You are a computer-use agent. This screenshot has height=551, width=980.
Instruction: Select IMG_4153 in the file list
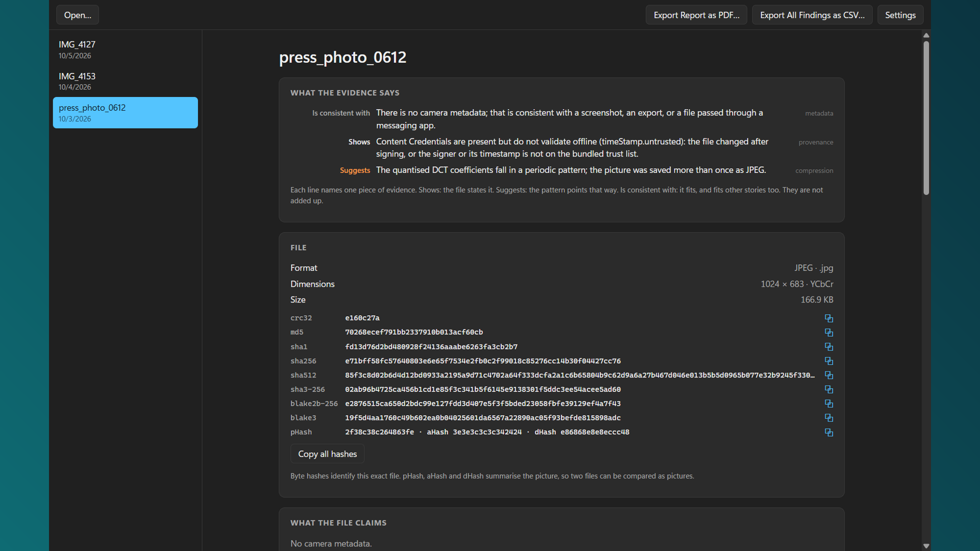pyautogui.click(x=125, y=81)
